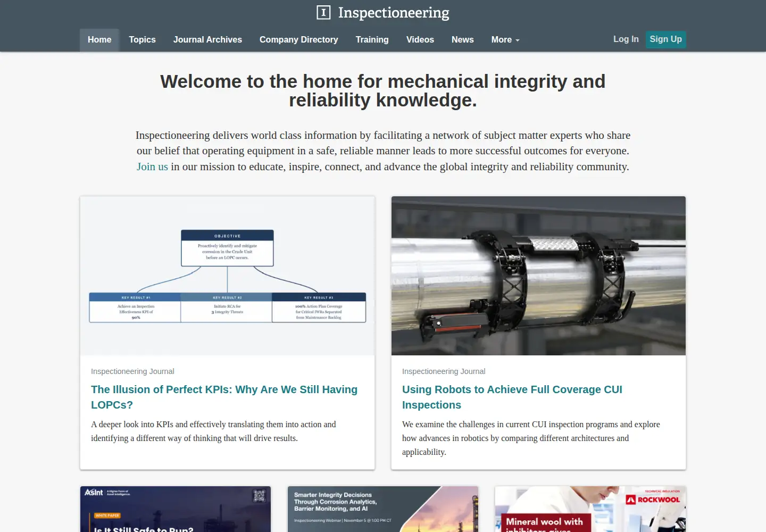Open 'Using Robots to Achieve Full Coverage CUI' article
Screen dimensions: 766x532
tap(512, 397)
